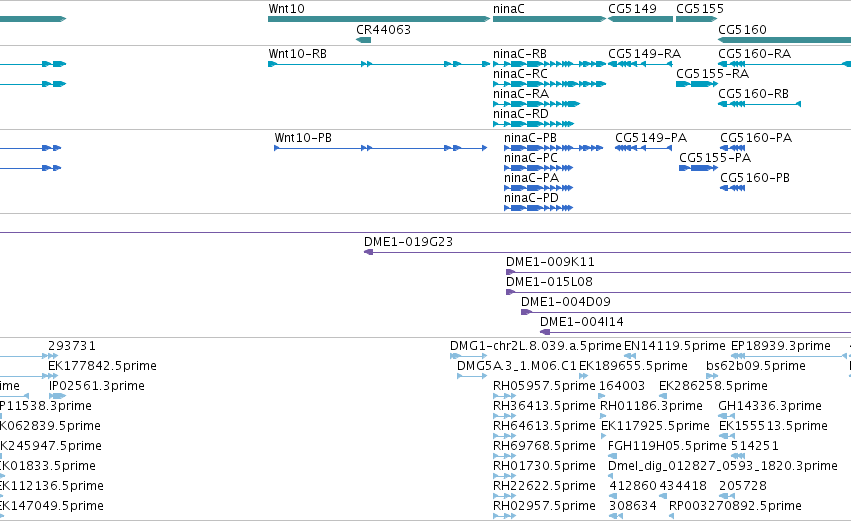This screenshot has height=521, width=851.
Task: Click EST RH22622.5prime
Action: tap(504, 496)
